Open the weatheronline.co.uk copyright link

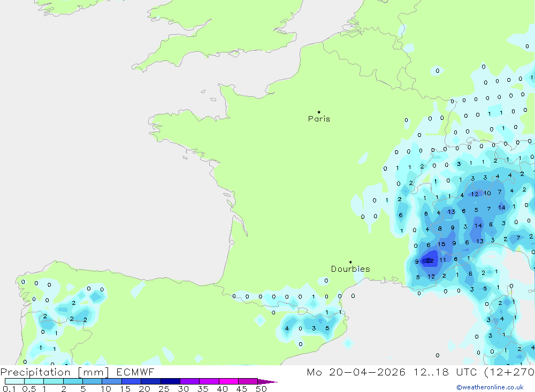(x=490, y=387)
